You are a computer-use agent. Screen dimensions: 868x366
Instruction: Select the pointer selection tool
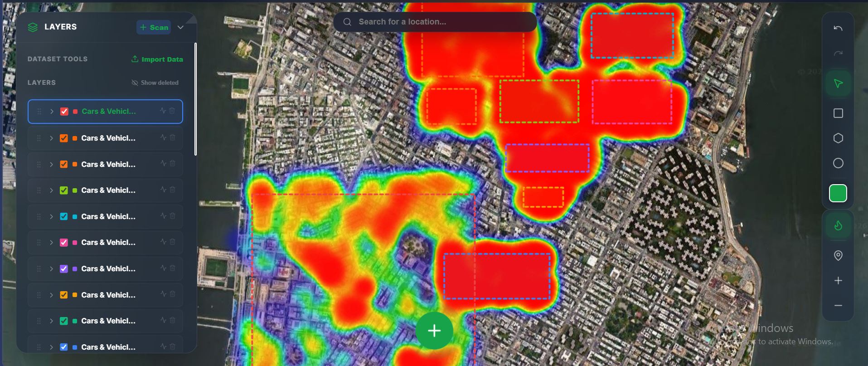(838, 83)
